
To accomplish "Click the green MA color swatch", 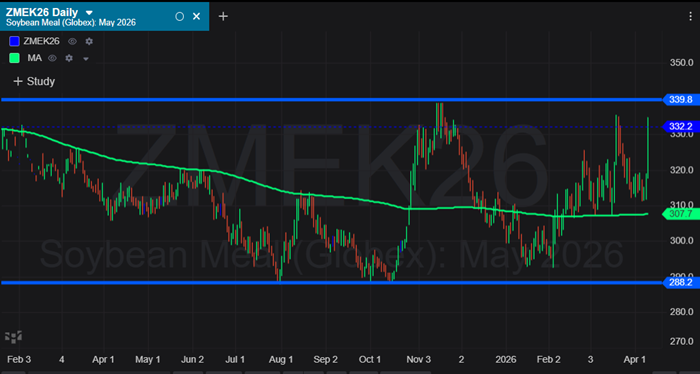I will pos(14,58).
